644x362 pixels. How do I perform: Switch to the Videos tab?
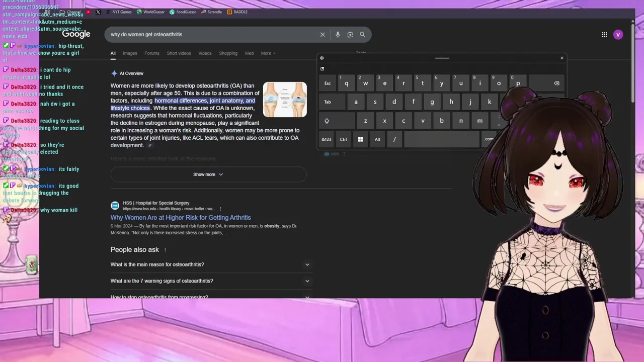click(205, 53)
